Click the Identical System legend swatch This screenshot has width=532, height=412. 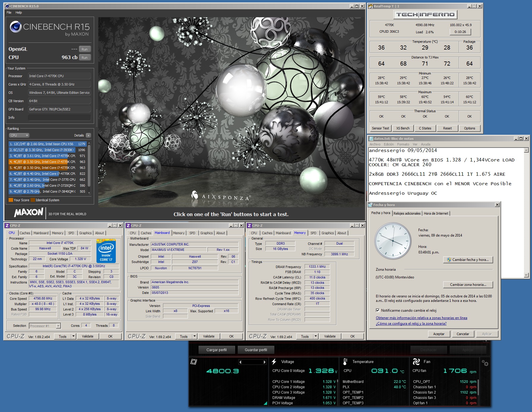click(x=33, y=200)
